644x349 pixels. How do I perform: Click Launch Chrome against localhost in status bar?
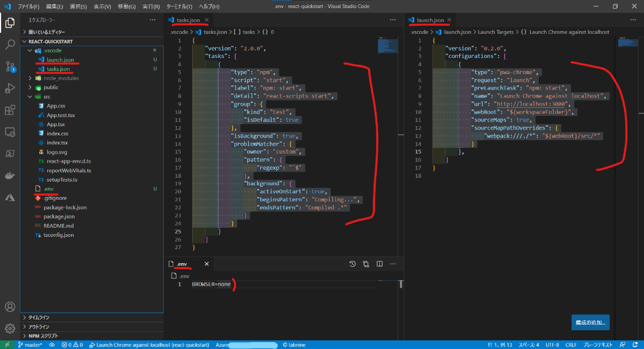pyautogui.click(x=149, y=345)
